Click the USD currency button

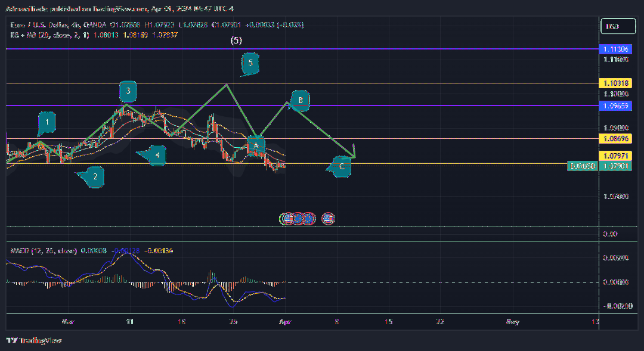[x=618, y=26]
